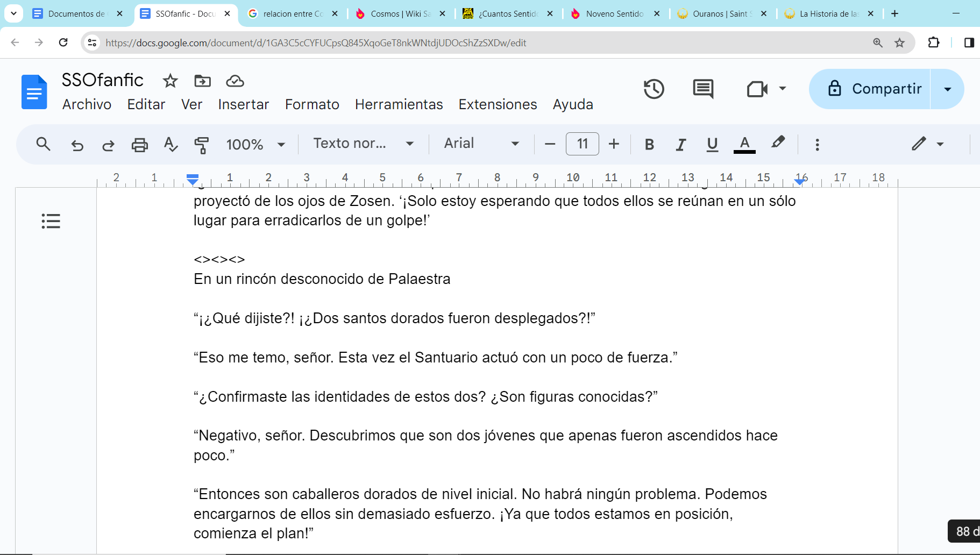The image size is (980, 555).
Task: Open the Google Docs home icon
Action: coord(34,92)
